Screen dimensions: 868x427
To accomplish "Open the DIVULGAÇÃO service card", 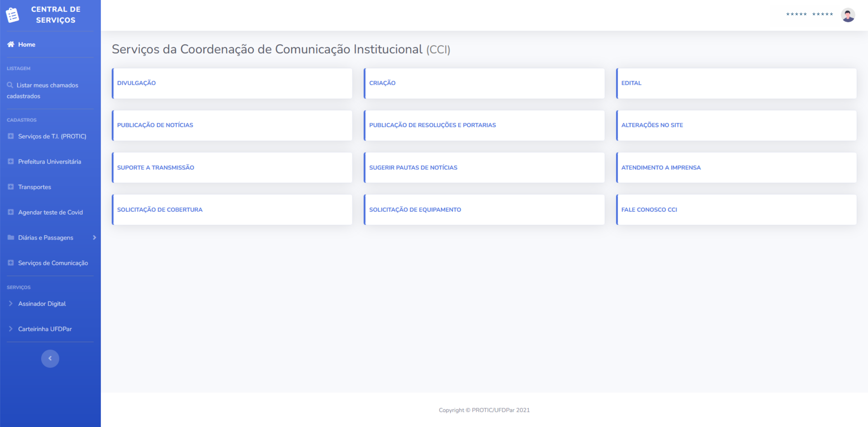I will 136,83.
